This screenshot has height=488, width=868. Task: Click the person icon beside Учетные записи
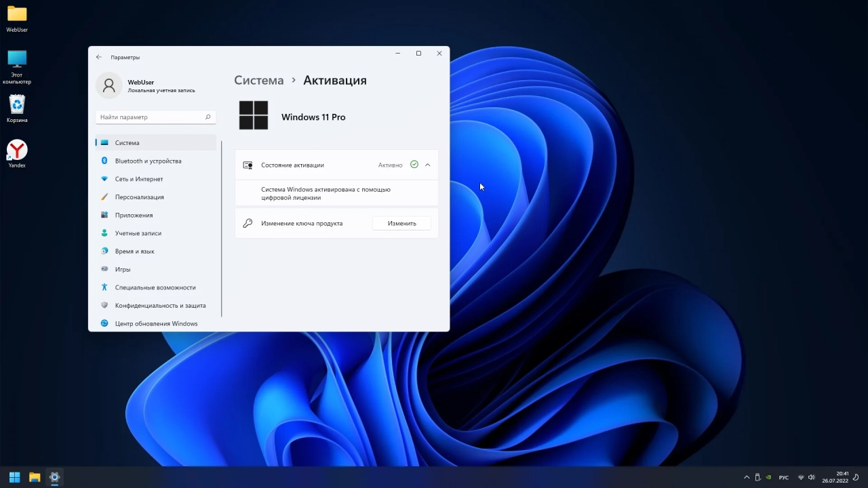[104, 233]
